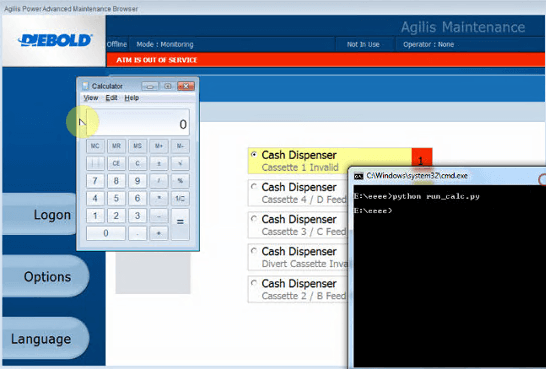Click the Calculator app icon in title bar
This screenshot has width=546, height=369.
86,86
